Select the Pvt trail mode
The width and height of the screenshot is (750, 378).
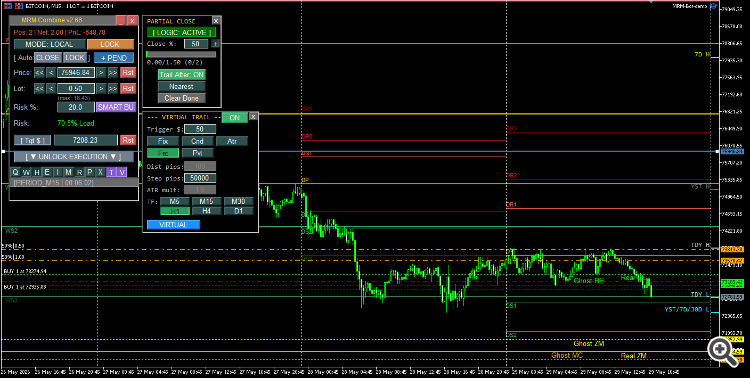198,153
